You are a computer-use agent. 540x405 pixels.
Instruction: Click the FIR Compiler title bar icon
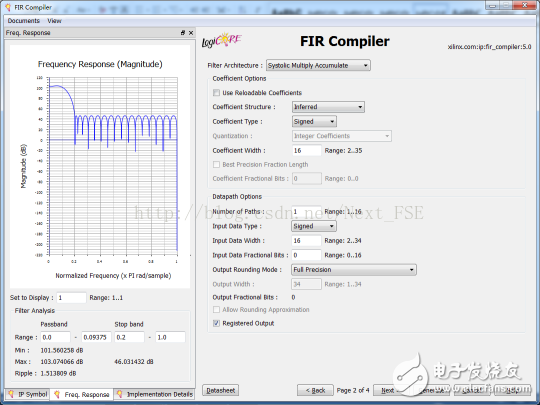pyautogui.click(x=8, y=7)
